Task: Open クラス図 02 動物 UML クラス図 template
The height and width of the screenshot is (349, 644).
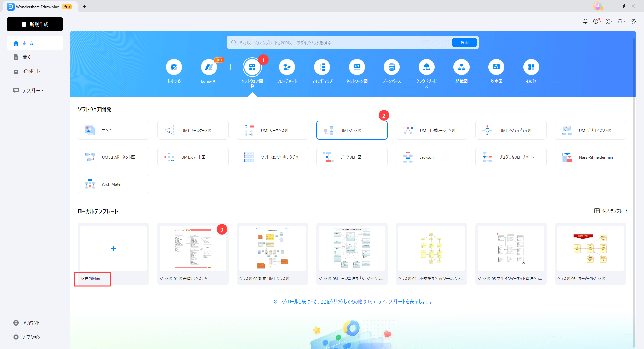Action: coord(272,254)
